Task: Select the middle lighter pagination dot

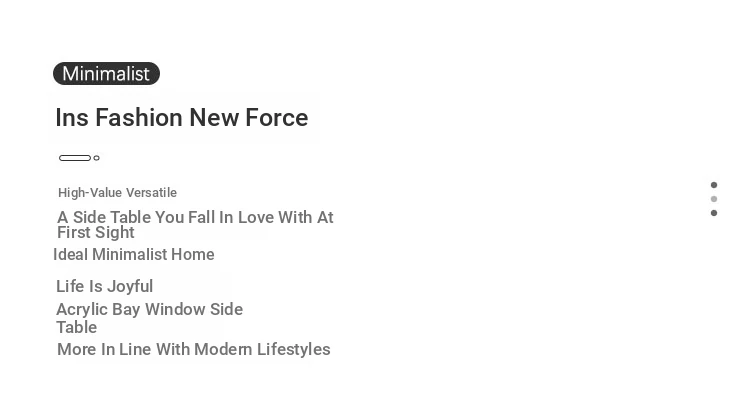Action: click(x=714, y=199)
